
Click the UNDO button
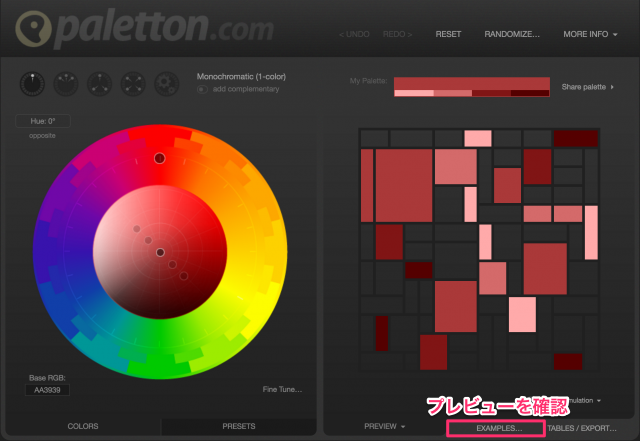pos(354,34)
